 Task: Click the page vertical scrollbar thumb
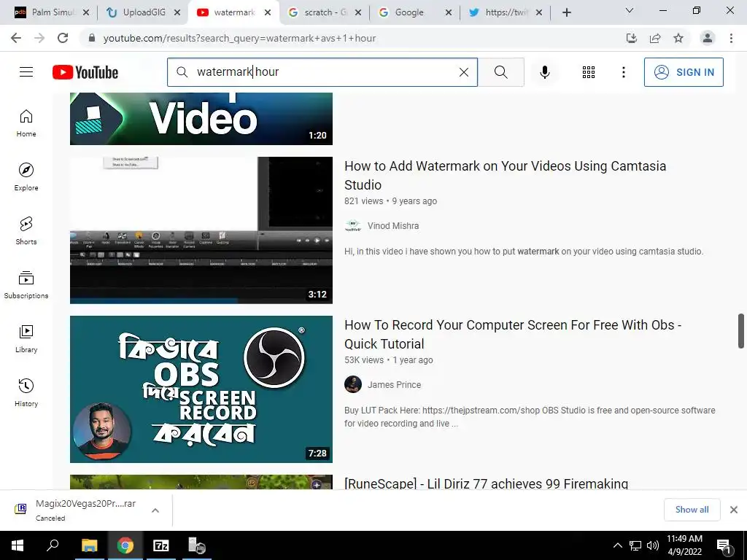pyautogui.click(x=741, y=331)
